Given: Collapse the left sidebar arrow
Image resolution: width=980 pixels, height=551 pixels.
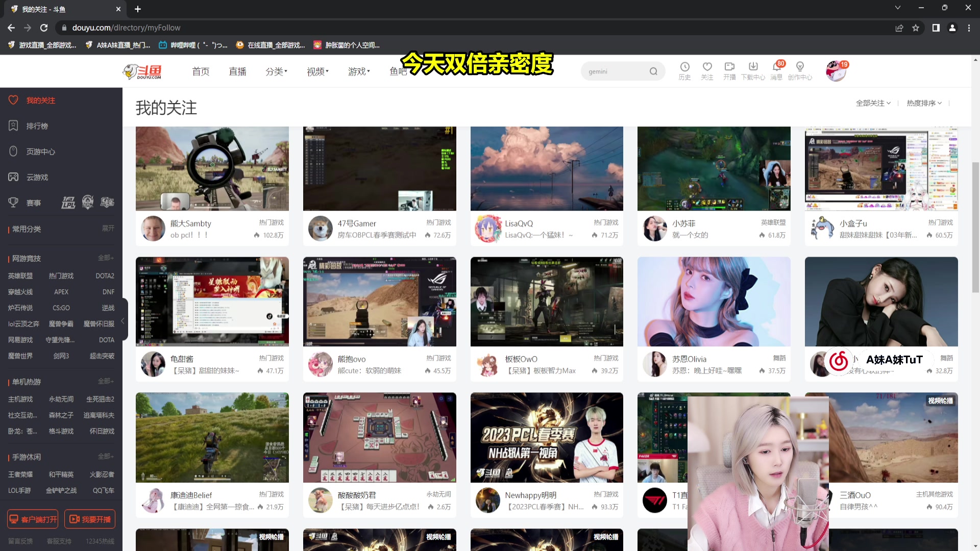Looking at the screenshot, I should pos(122,320).
